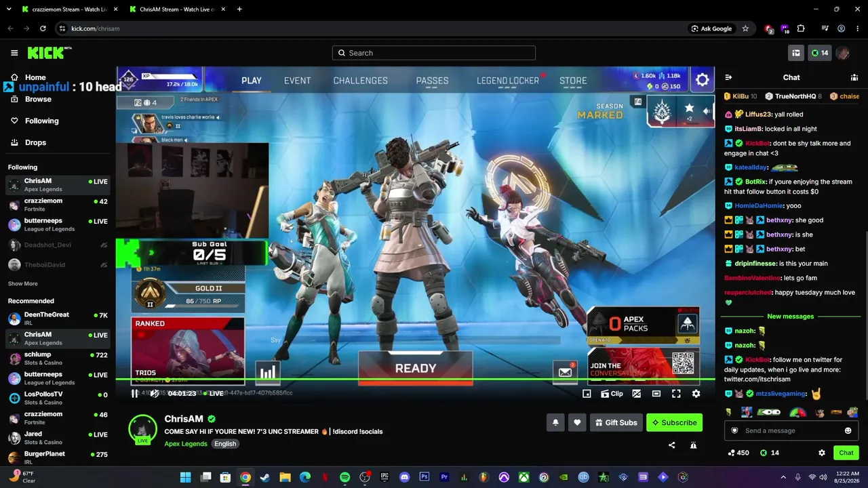
Task: Open DeenTheGreat recommended channel
Action: tap(58, 319)
